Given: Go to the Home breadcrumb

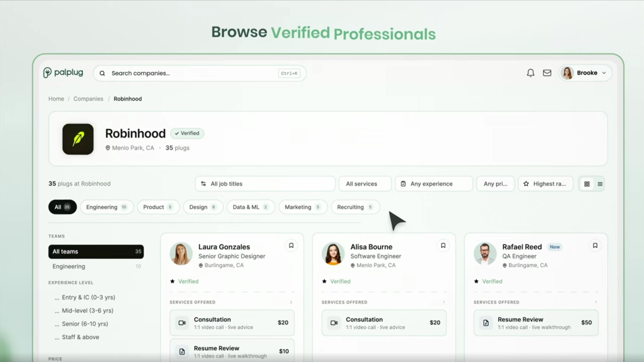Looking at the screenshot, I should [x=56, y=99].
